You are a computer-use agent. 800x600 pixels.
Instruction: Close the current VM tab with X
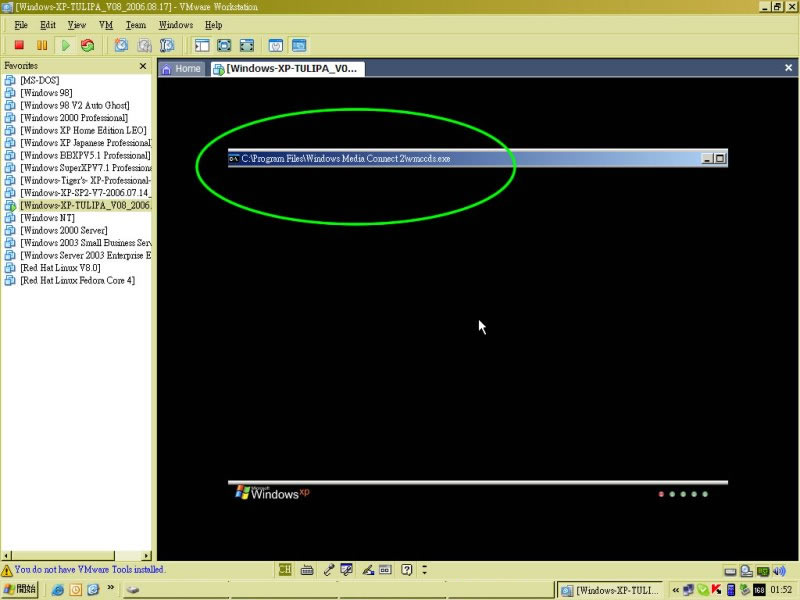[788, 67]
